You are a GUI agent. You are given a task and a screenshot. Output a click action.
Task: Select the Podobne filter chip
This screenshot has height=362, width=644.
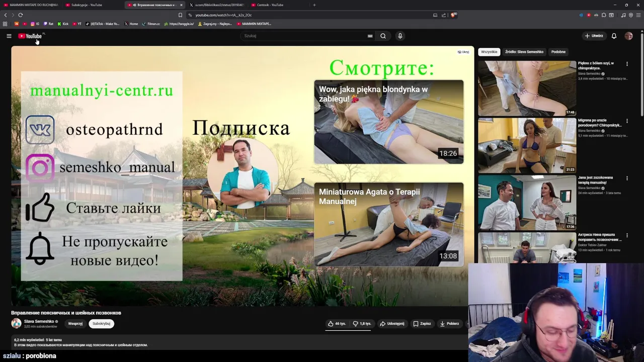point(558,52)
